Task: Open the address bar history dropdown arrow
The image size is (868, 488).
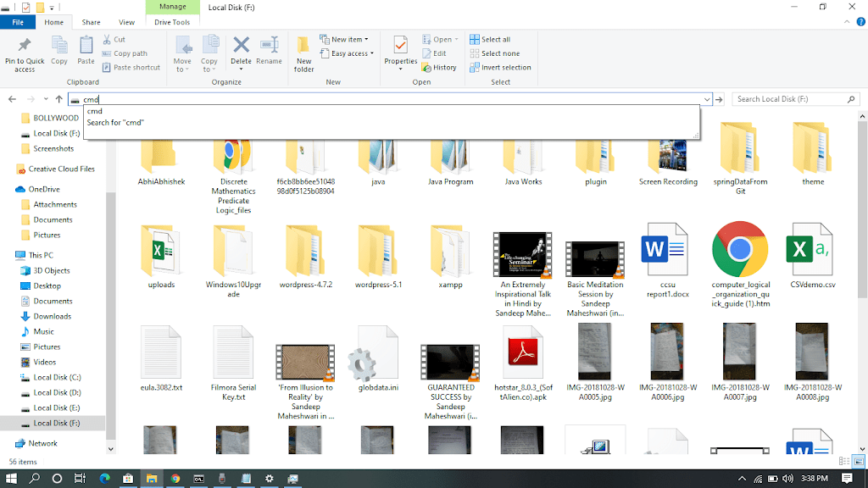Action: point(707,99)
